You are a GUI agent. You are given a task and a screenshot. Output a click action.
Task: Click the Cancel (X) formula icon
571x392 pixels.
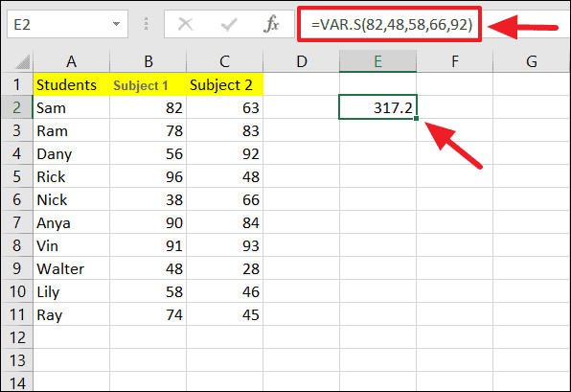[185, 24]
